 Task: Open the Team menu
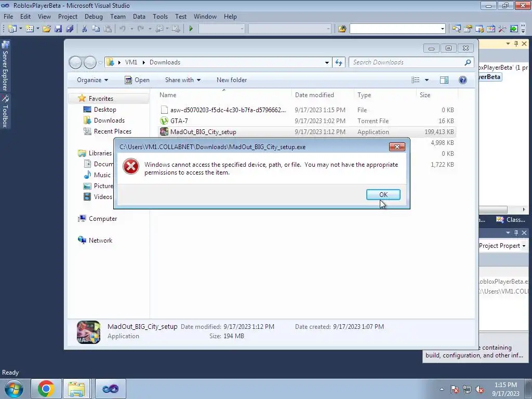point(118,16)
